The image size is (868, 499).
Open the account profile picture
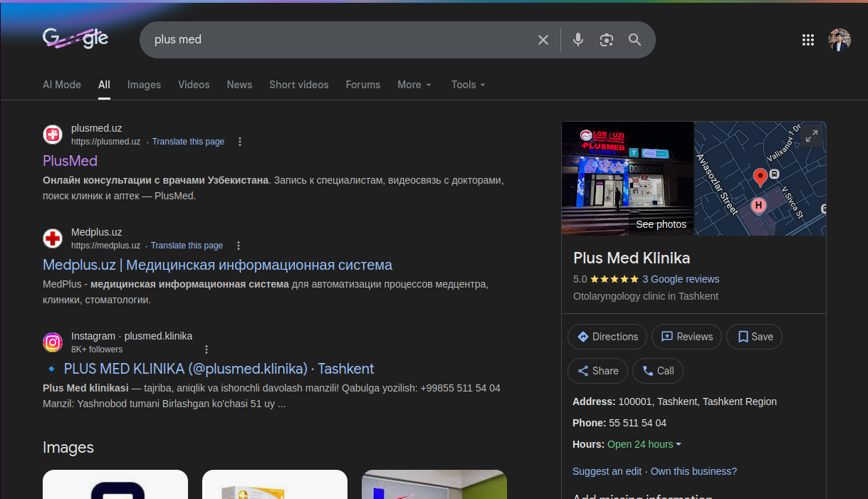coord(840,40)
